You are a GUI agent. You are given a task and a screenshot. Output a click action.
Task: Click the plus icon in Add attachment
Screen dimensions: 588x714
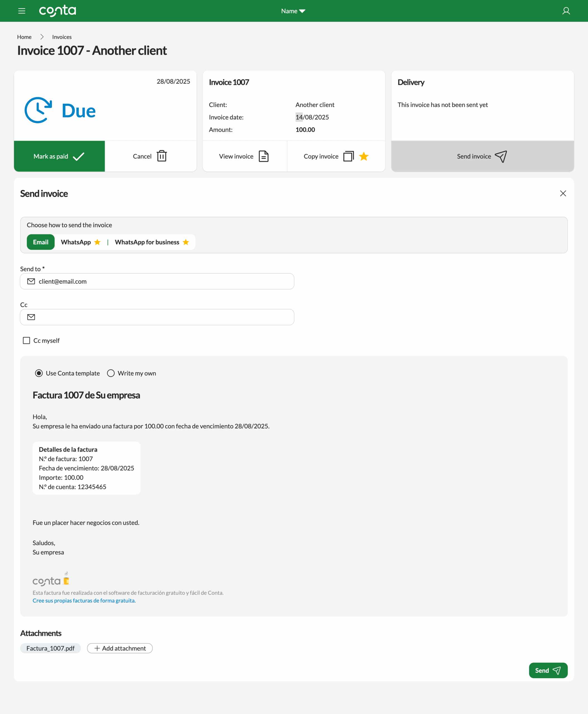point(97,648)
